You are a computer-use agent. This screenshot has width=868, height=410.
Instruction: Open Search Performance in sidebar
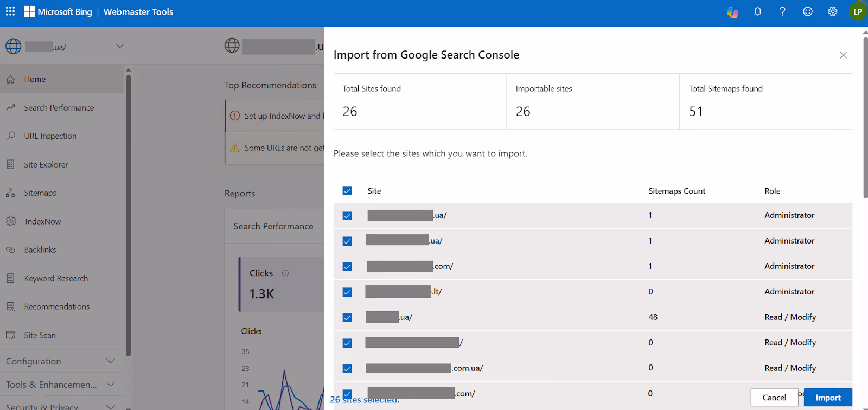62,107
